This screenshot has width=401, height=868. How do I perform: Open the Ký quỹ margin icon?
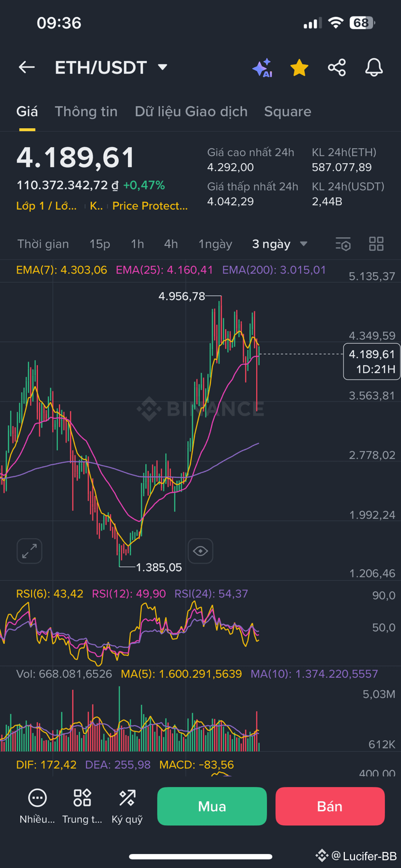click(127, 806)
